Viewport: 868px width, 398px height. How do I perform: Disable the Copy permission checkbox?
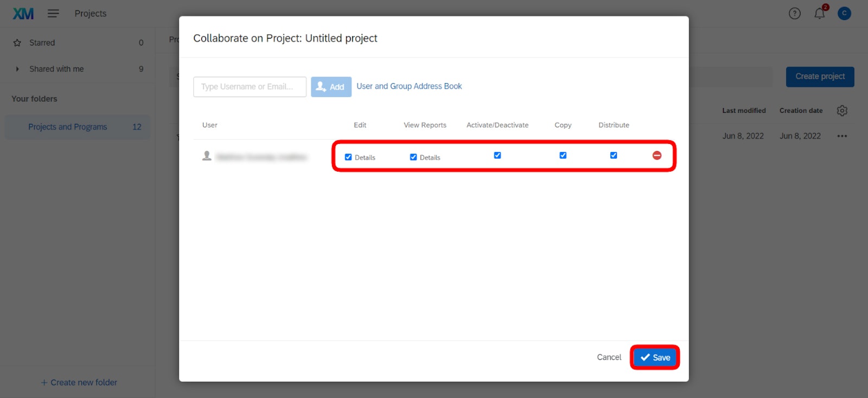pyautogui.click(x=563, y=155)
